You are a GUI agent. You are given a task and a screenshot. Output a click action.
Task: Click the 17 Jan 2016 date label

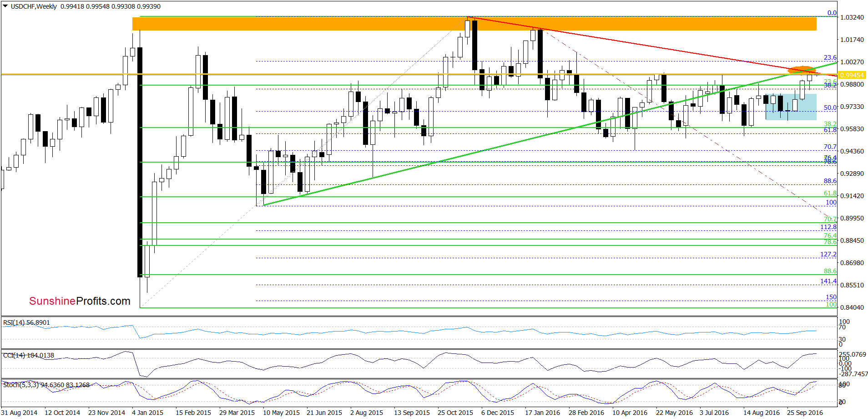pos(543,413)
